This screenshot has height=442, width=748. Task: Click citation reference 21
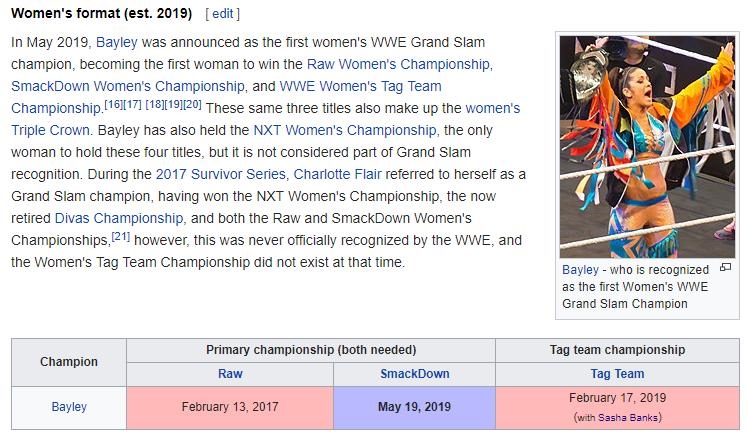[x=121, y=236]
